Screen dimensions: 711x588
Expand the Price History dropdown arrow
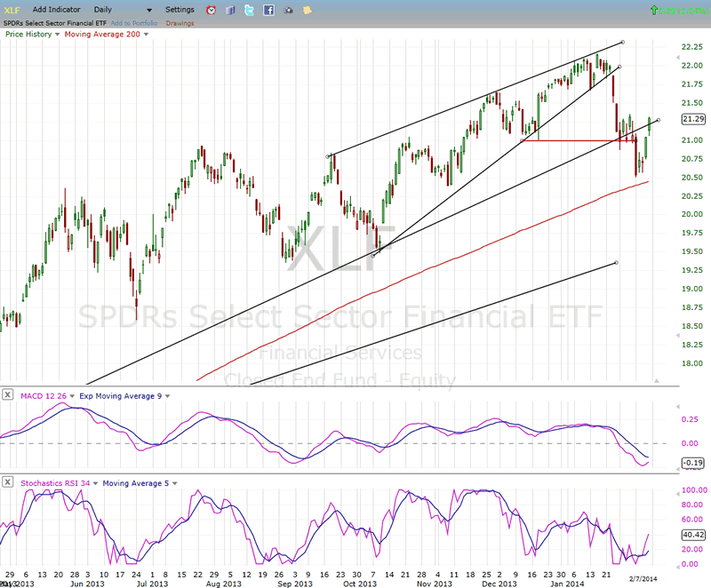pyautogui.click(x=57, y=35)
